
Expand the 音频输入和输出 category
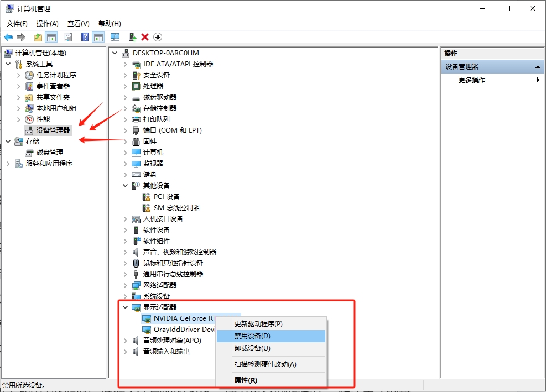(x=126, y=352)
